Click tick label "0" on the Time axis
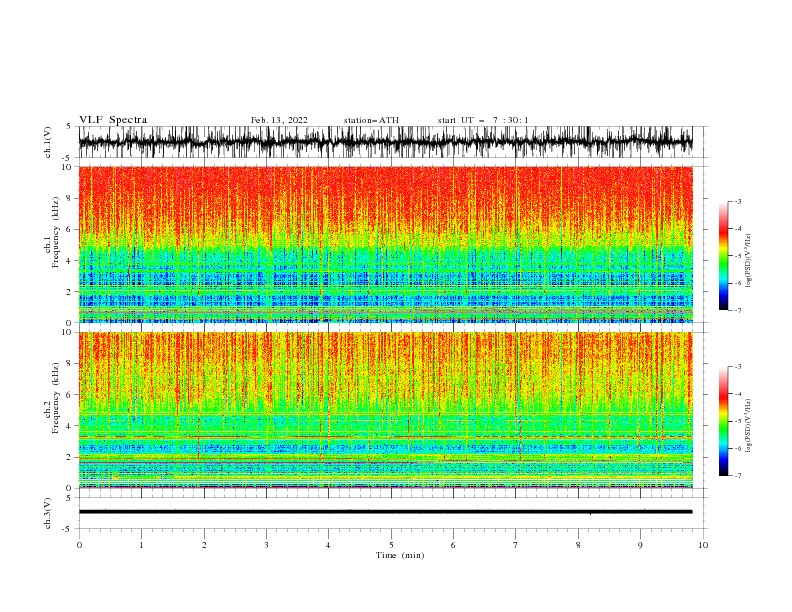This screenshot has height=612, width=792. pyautogui.click(x=79, y=545)
